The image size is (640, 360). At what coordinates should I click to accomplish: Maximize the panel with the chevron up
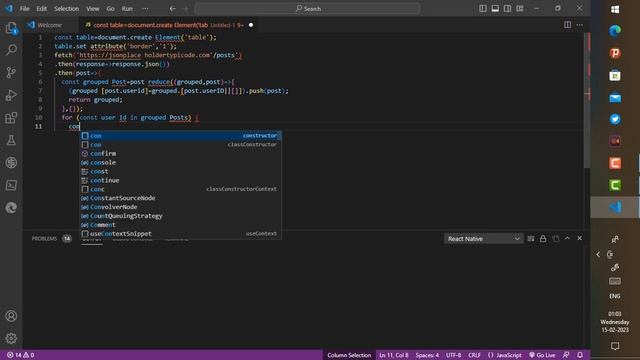tap(567, 238)
